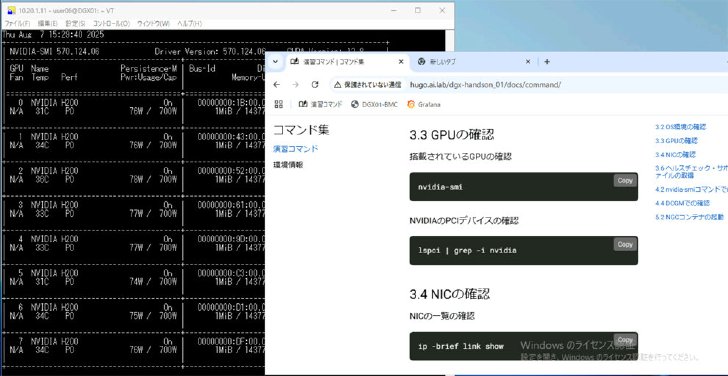Close the Tera Term window

tap(442, 10)
